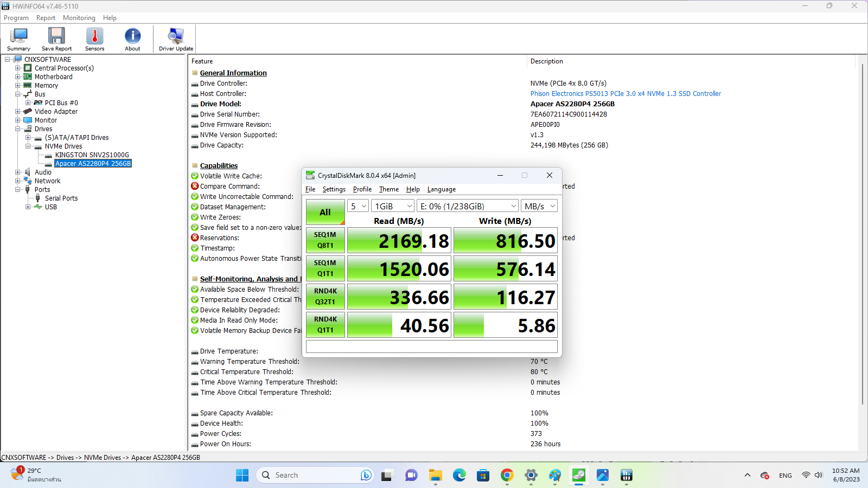Run All benchmarks in CrystalDiskMark
This screenshot has height=488, width=868.
click(325, 212)
